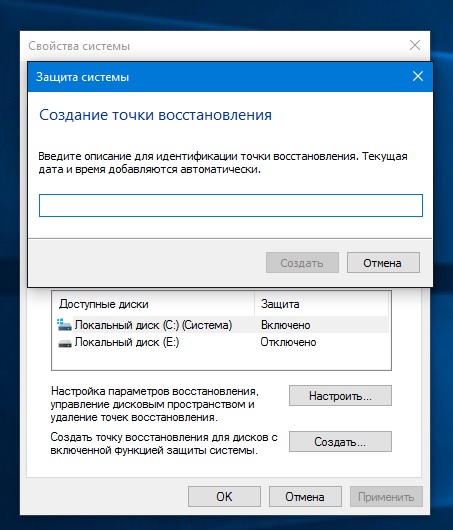453x530 pixels.
Task: Click the Включено protection status cell
Action: (285, 325)
